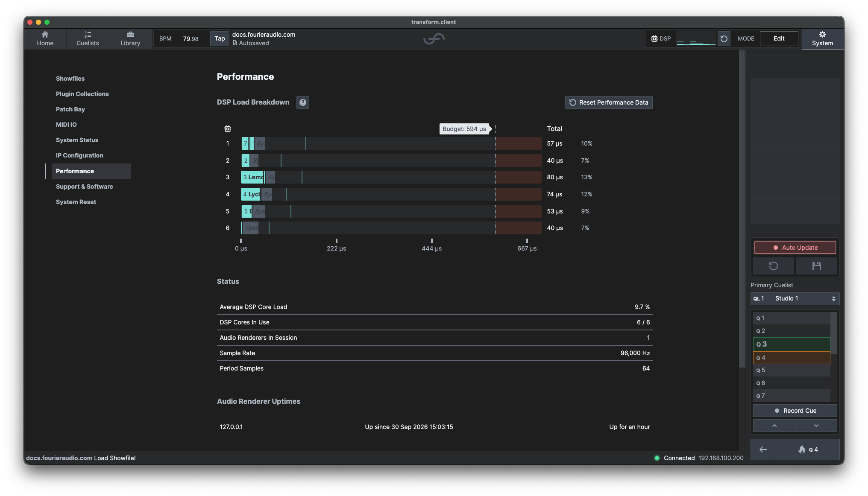Click the Fourier logo in the top bar

pos(434,39)
